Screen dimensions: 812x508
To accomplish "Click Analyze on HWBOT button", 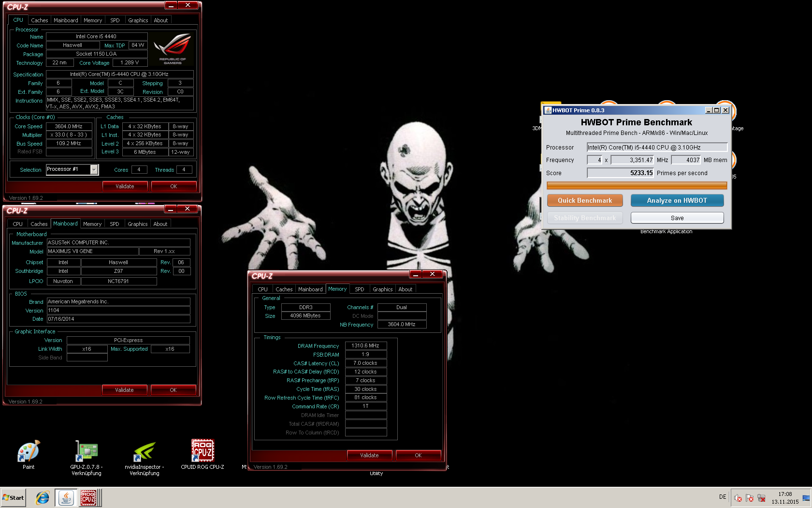I will [x=677, y=200].
